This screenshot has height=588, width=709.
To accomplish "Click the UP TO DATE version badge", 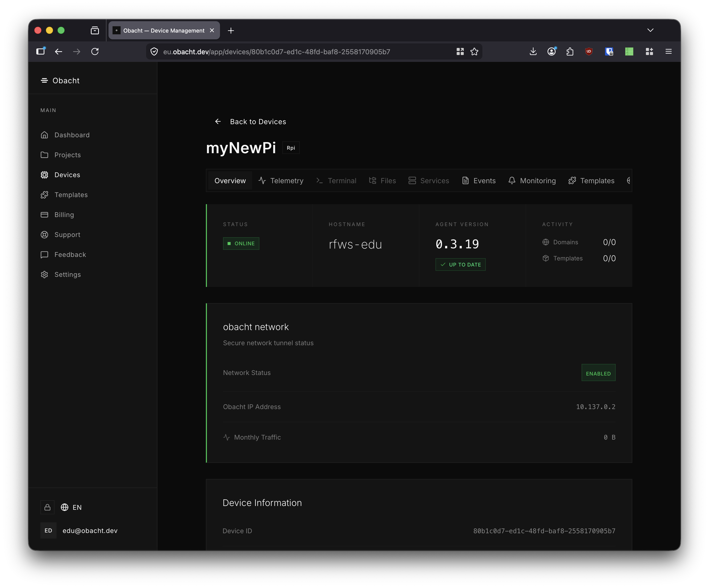I will pyautogui.click(x=460, y=264).
